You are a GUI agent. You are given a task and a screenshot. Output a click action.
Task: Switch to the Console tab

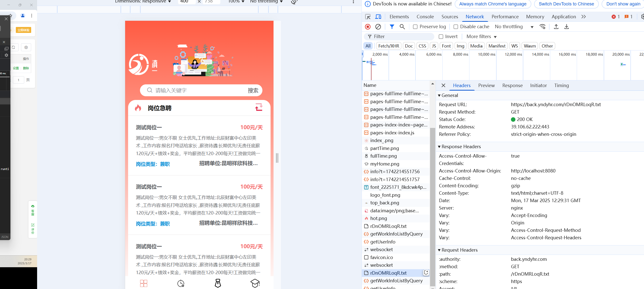pos(425,17)
